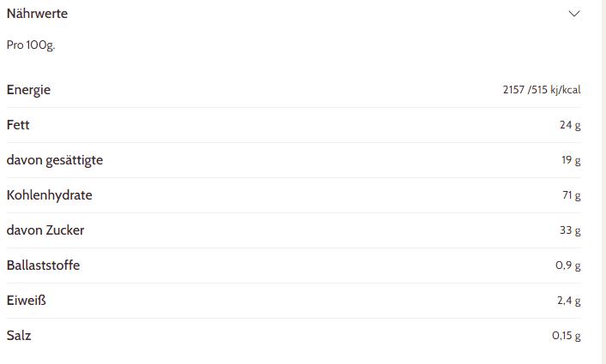Select the Ballaststoffe row label
The image size is (606, 364).
[43, 266]
